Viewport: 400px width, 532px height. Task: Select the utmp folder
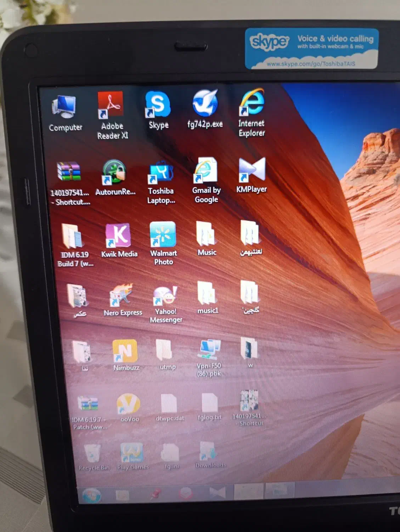[165, 350]
